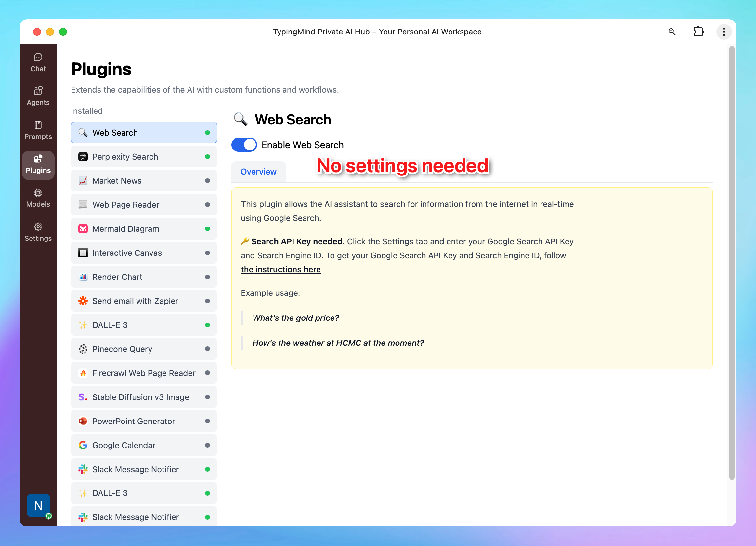This screenshot has height=546, width=756.
Task: Open the Chat section in sidebar
Action: [38, 63]
